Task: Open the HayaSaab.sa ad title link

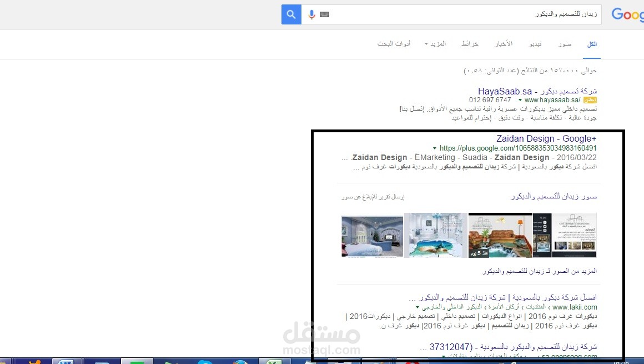Action: point(537,91)
